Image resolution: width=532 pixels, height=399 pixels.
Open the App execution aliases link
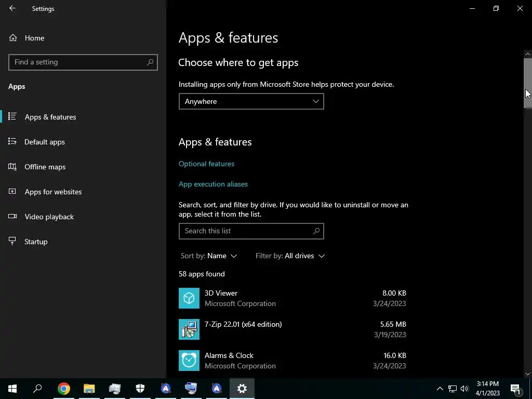pos(213,184)
